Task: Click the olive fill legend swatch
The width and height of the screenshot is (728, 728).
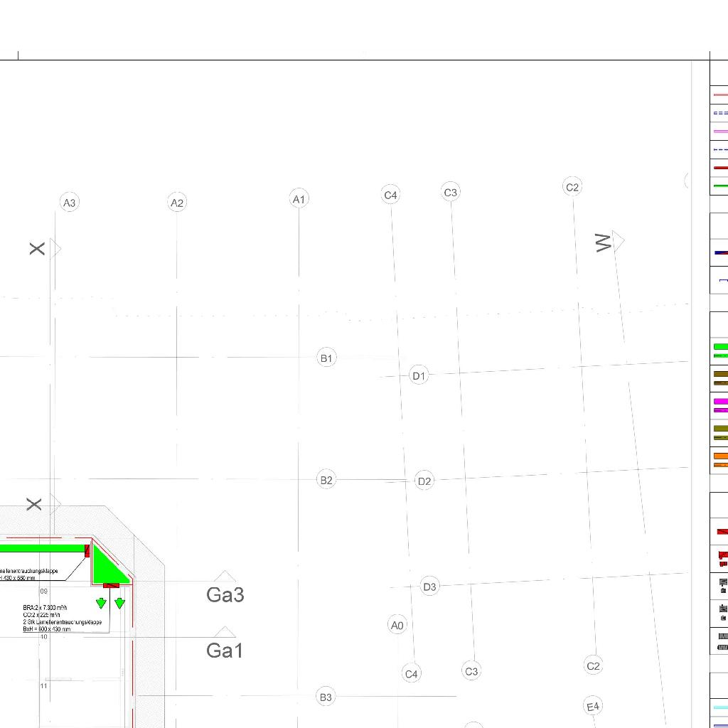Action: 721,429
